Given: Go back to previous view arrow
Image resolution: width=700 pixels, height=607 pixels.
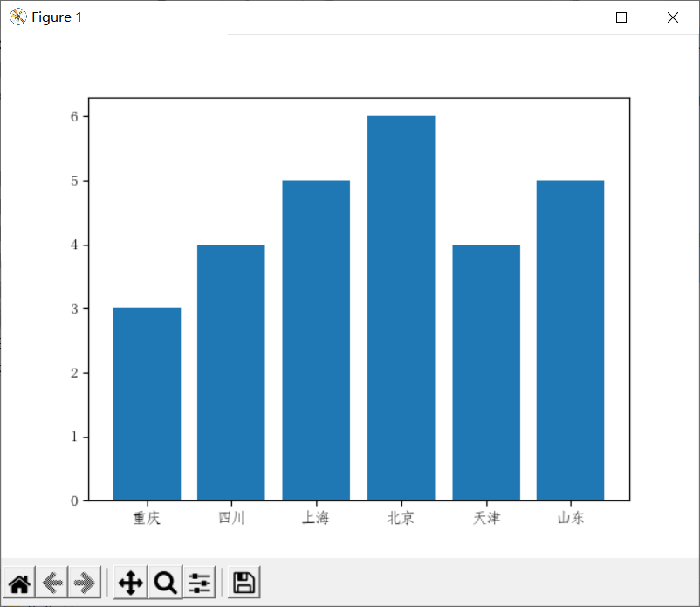Looking at the screenshot, I should click(x=52, y=583).
